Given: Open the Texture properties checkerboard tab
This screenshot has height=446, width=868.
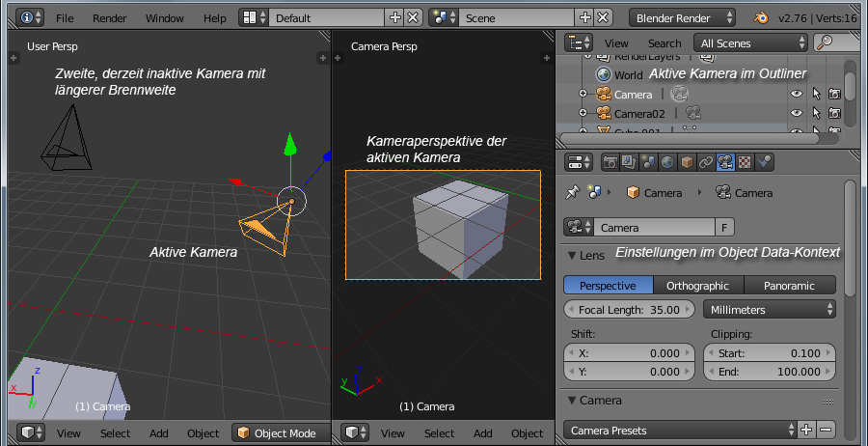Looking at the screenshot, I should coord(745,161).
